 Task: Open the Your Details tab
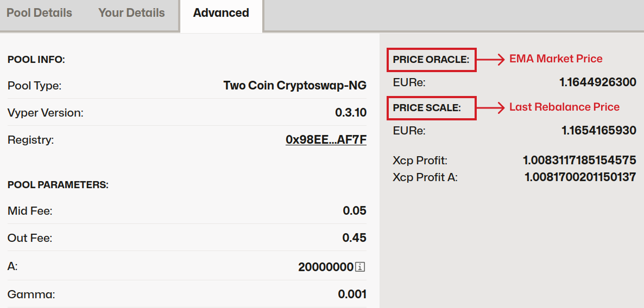(131, 13)
